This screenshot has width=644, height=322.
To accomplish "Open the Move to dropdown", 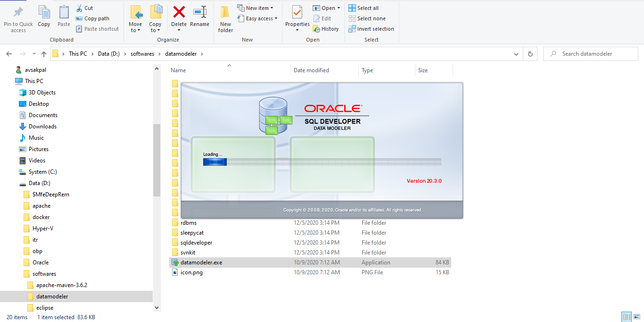I will 135,19.
